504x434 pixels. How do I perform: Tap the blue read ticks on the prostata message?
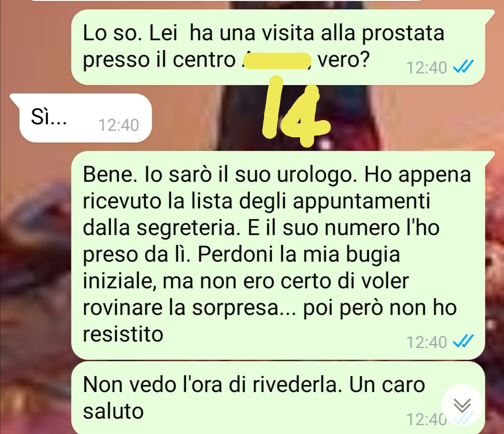click(x=463, y=67)
